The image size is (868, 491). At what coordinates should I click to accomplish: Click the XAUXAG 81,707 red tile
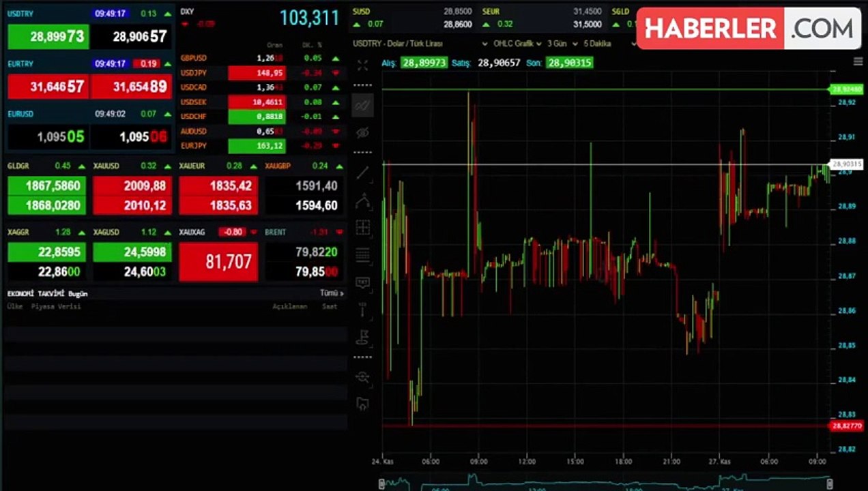[x=218, y=261]
